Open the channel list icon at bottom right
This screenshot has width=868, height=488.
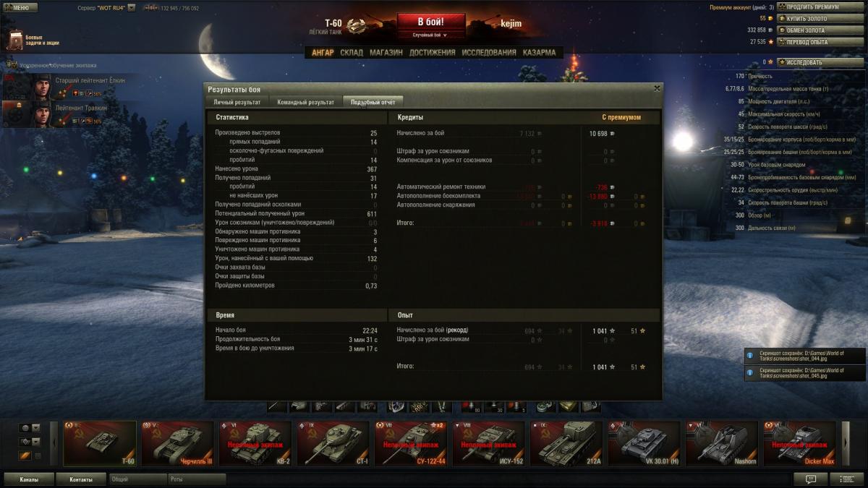(x=846, y=479)
